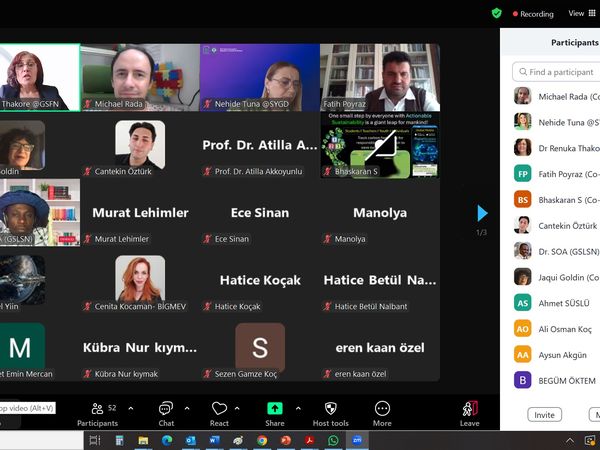Open File Explorer from taskbar
The height and width of the screenshot is (450, 600).
click(x=143, y=441)
